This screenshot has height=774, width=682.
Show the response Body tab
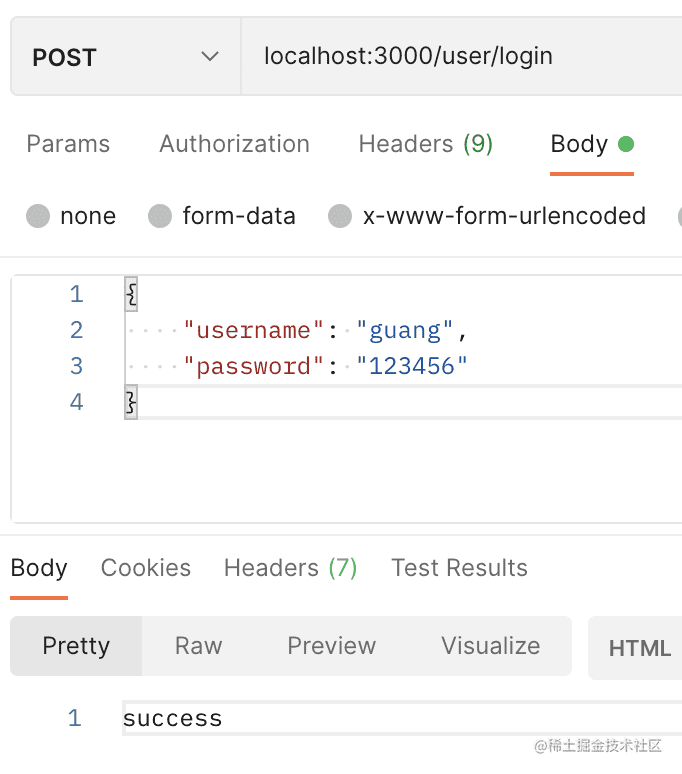[39, 568]
